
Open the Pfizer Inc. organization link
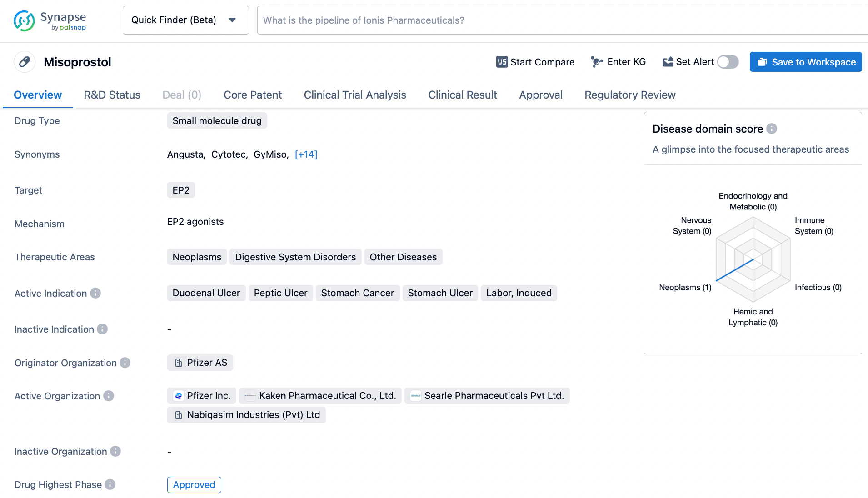coord(202,396)
